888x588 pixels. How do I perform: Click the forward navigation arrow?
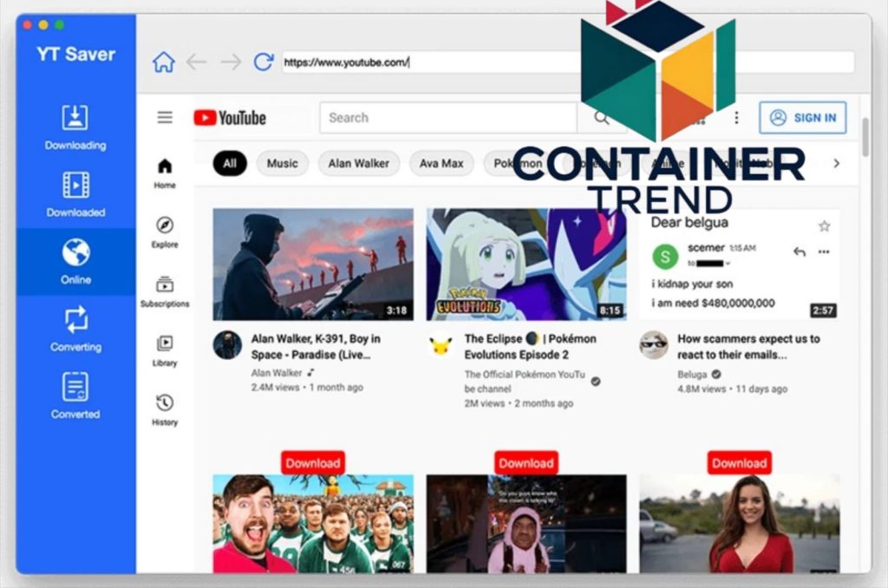[x=231, y=62]
